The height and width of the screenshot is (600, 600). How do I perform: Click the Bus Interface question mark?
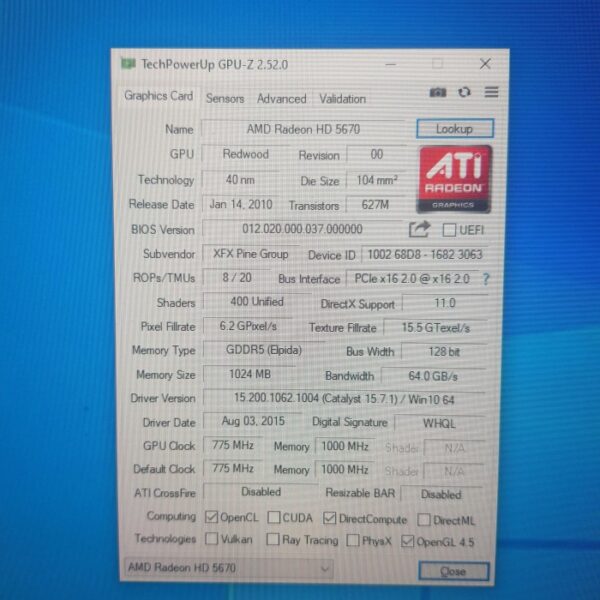[486, 279]
